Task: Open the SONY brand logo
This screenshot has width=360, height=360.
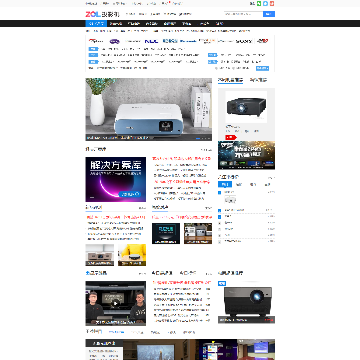Action: pos(244,41)
